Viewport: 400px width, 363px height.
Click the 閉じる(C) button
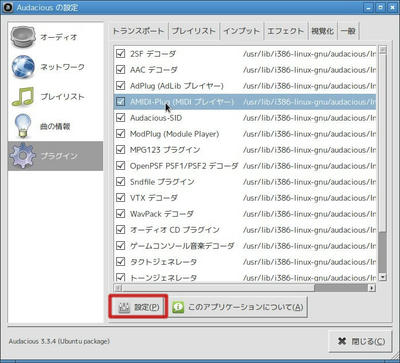pos(360,341)
